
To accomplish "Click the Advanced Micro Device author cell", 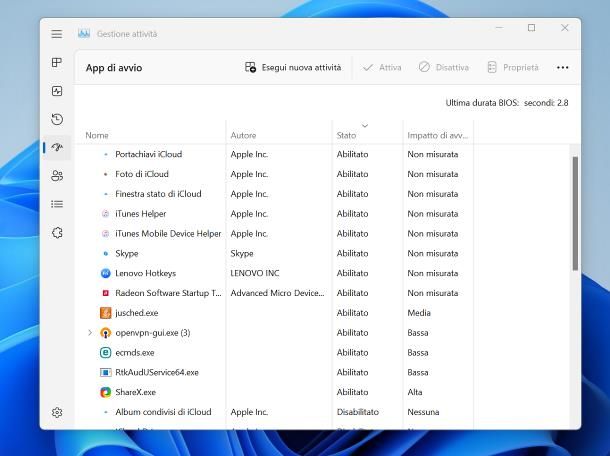I will (277, 293).
